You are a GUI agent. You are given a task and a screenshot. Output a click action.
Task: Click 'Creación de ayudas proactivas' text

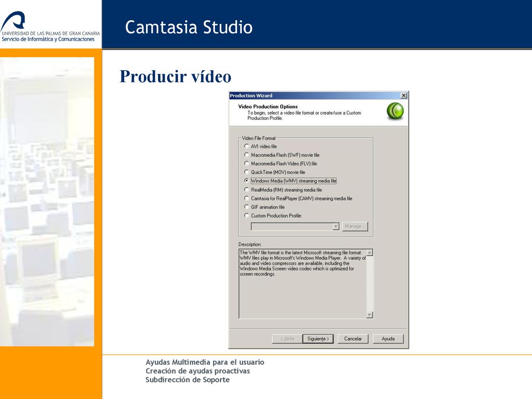[x=198, y=371]
